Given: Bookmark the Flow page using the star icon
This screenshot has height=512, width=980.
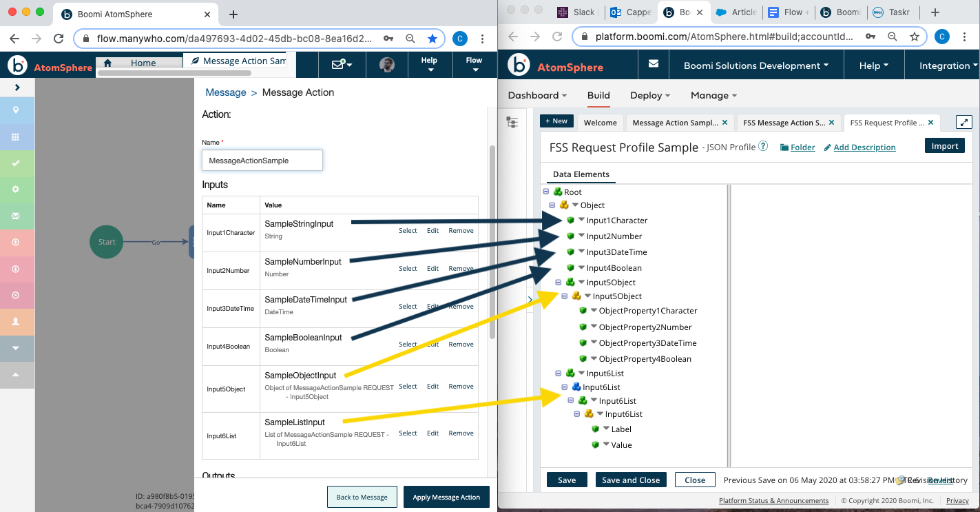Looking at the screenshot, I should pyautogui.click(x=432, y=39).
